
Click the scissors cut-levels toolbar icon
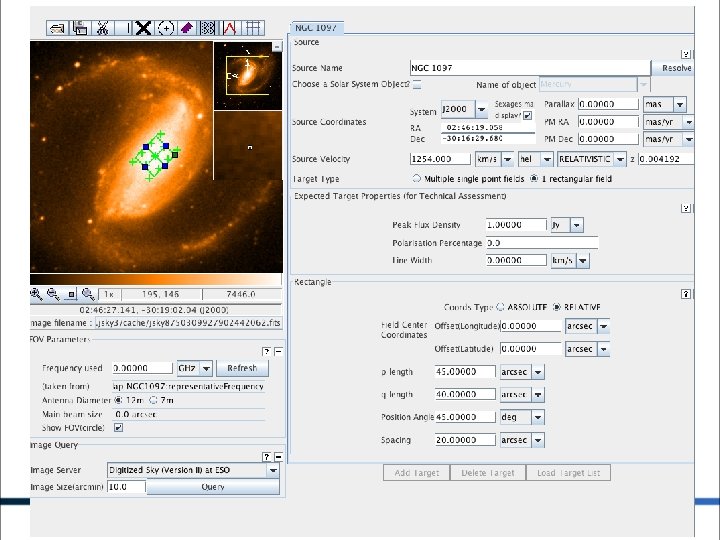[102, 28]
